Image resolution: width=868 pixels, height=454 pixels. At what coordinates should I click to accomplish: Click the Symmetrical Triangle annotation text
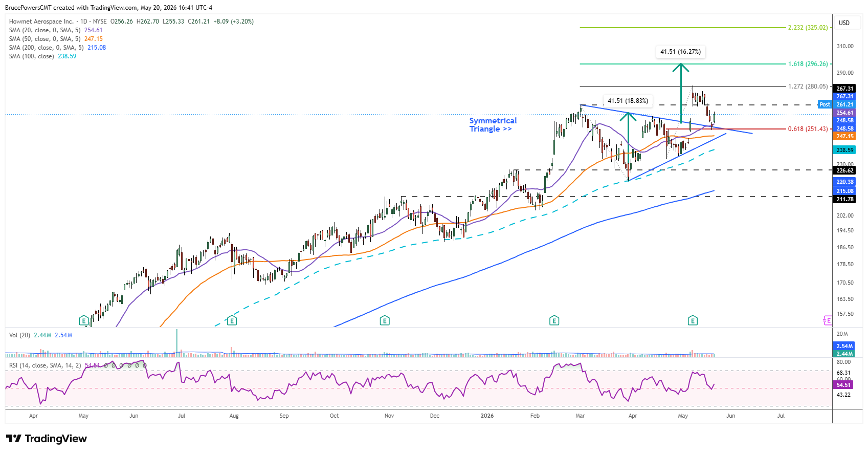pos(493,125)
